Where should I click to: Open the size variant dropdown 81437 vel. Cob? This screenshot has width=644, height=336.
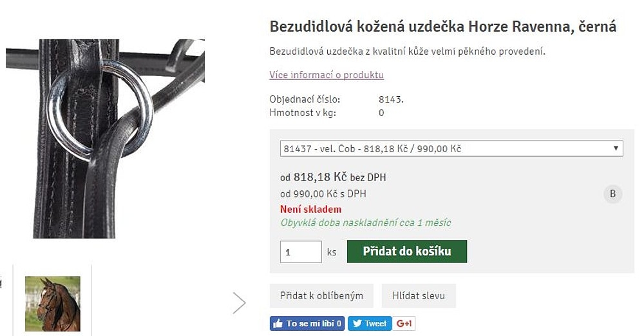tap(451, 148)
